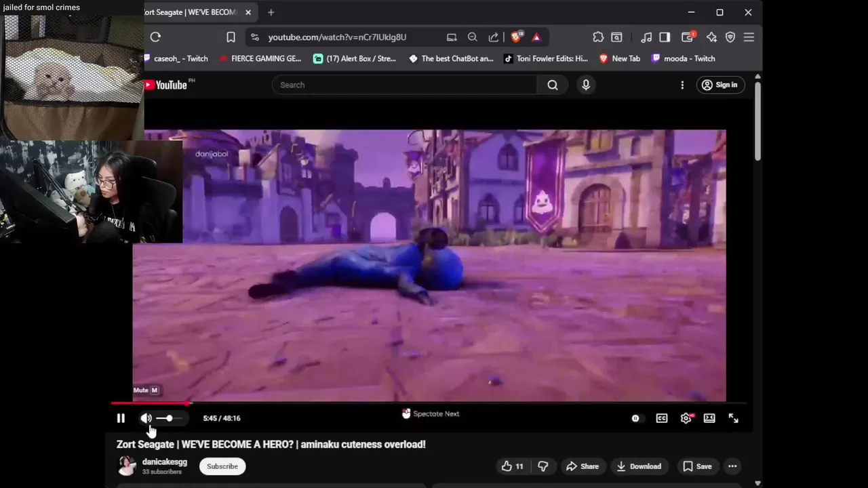Click the zoom magnifier icon in address bar

pos(473,37)
